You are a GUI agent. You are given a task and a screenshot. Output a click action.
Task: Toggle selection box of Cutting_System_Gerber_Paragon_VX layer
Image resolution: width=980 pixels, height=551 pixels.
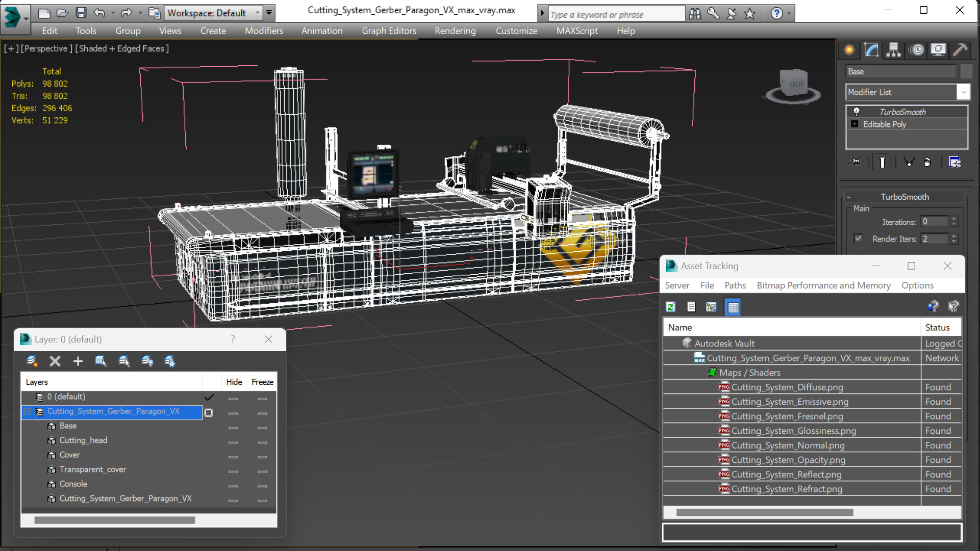[x=209, y=412]
